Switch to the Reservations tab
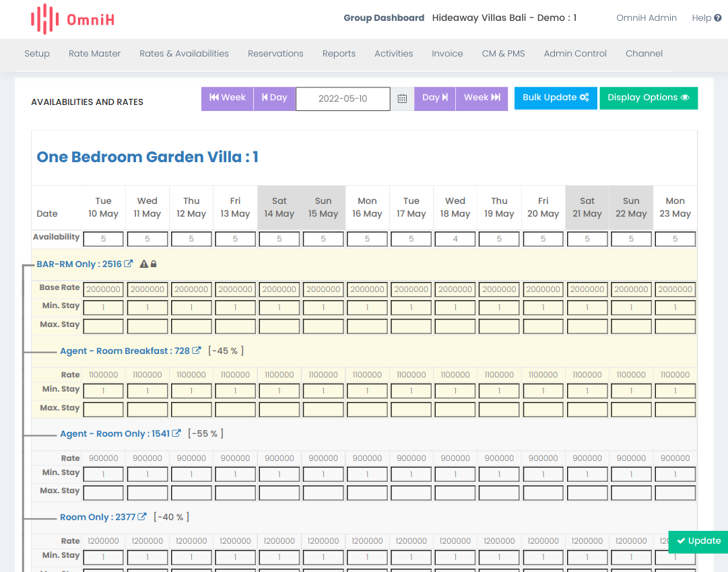Viewport: 728px width, 572px height. pos(275,53)
